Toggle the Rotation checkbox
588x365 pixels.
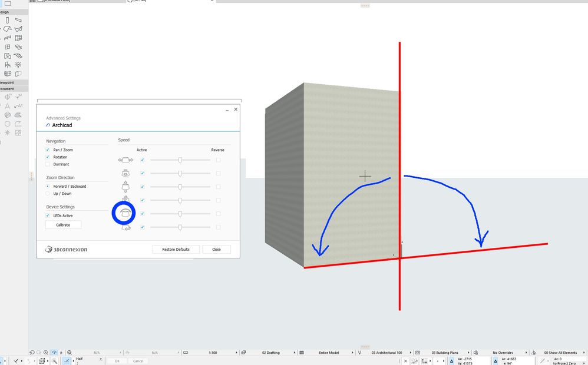pyautogui.click(x=48, y=157)
